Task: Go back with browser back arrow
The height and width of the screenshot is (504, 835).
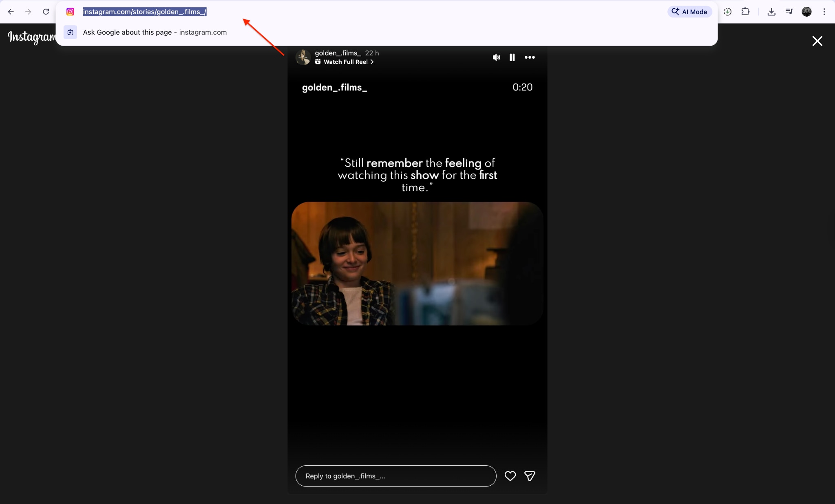Action: click(x=11, y=12)
